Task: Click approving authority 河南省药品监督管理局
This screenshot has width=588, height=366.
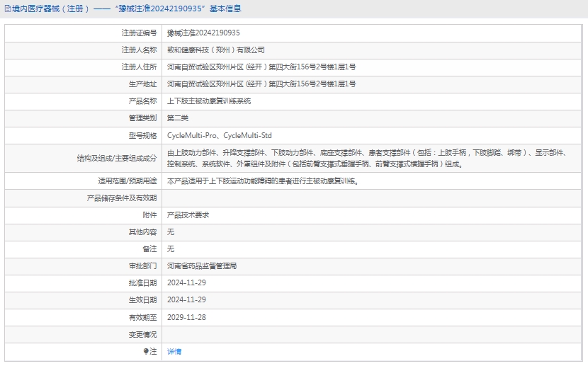Action: (x=202, y=265)
